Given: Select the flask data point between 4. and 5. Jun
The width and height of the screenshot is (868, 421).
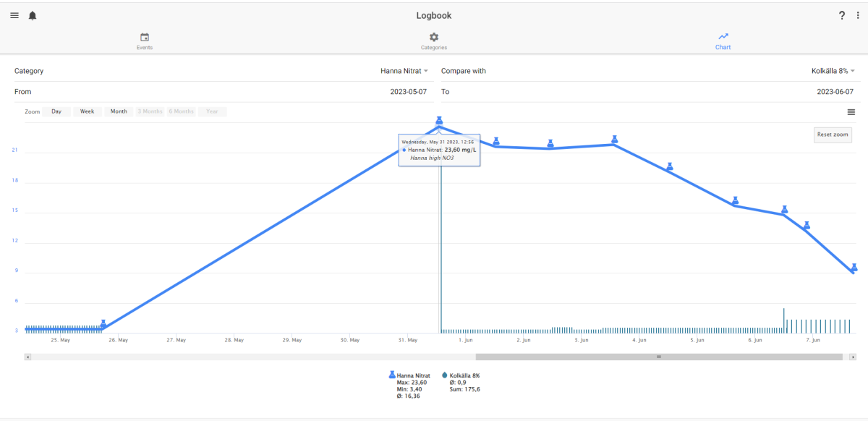Looking at the screenshot, I should tap(670, 167).
